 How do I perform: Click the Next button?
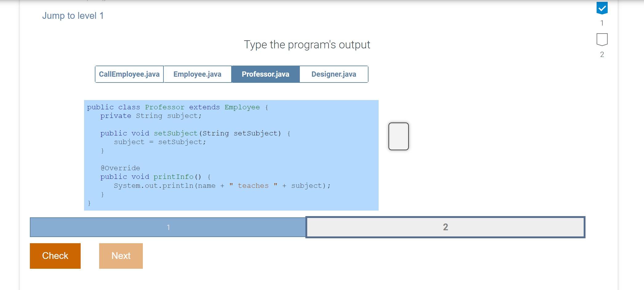121,256
